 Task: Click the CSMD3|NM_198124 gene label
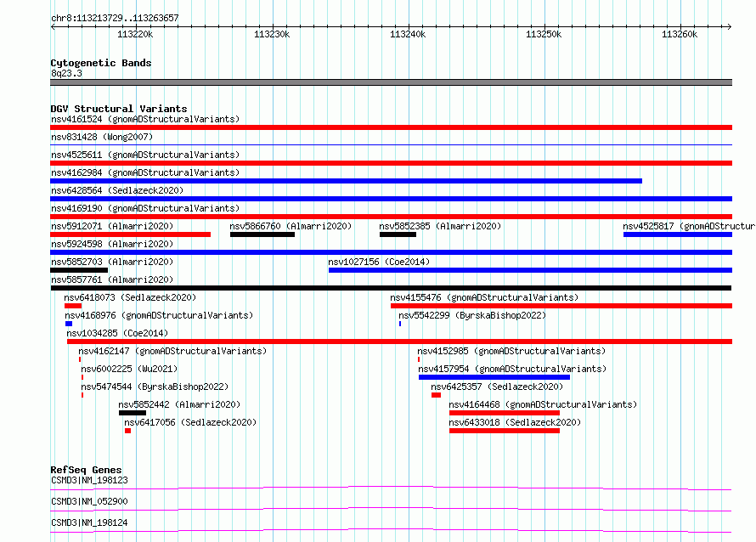point(89,522)
